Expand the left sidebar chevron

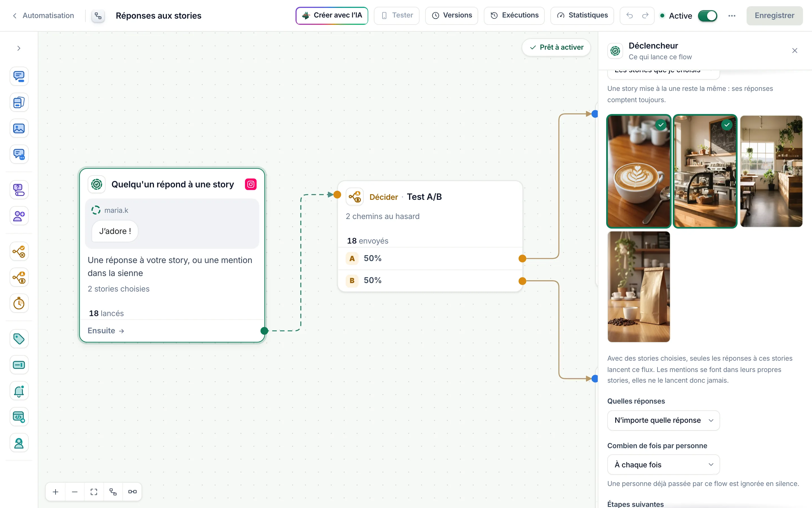19,48
